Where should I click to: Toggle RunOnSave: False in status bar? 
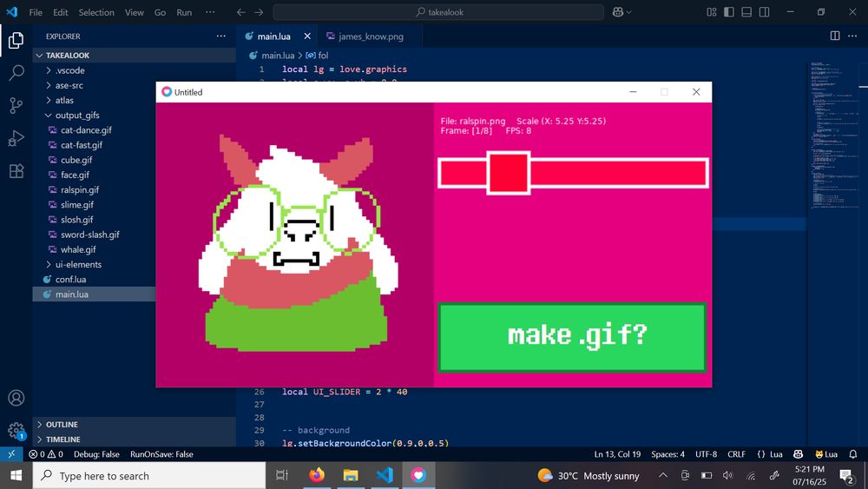click(161, 454)
